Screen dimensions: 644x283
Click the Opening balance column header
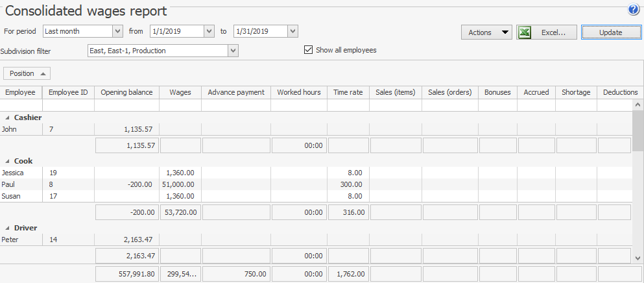tap(126, 92)
